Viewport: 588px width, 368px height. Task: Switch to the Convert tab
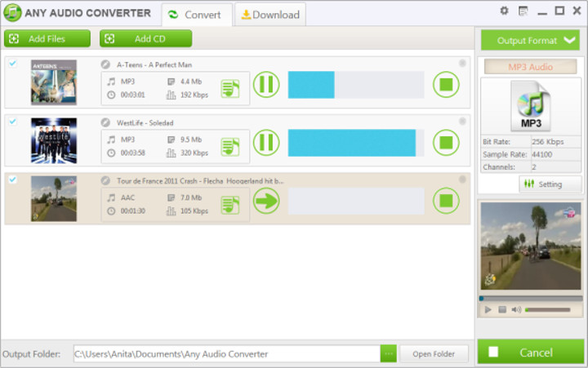[x=197, y=15]
